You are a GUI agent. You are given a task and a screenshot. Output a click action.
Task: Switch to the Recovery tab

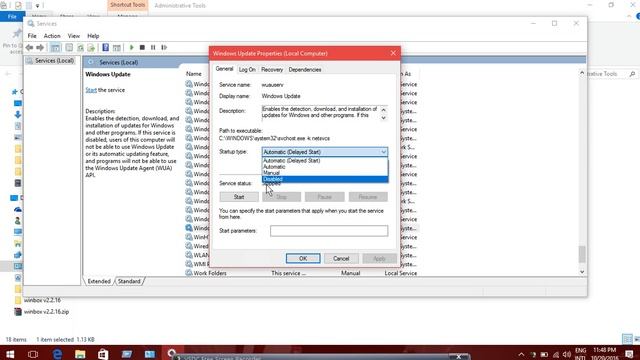tap(272, 70)
